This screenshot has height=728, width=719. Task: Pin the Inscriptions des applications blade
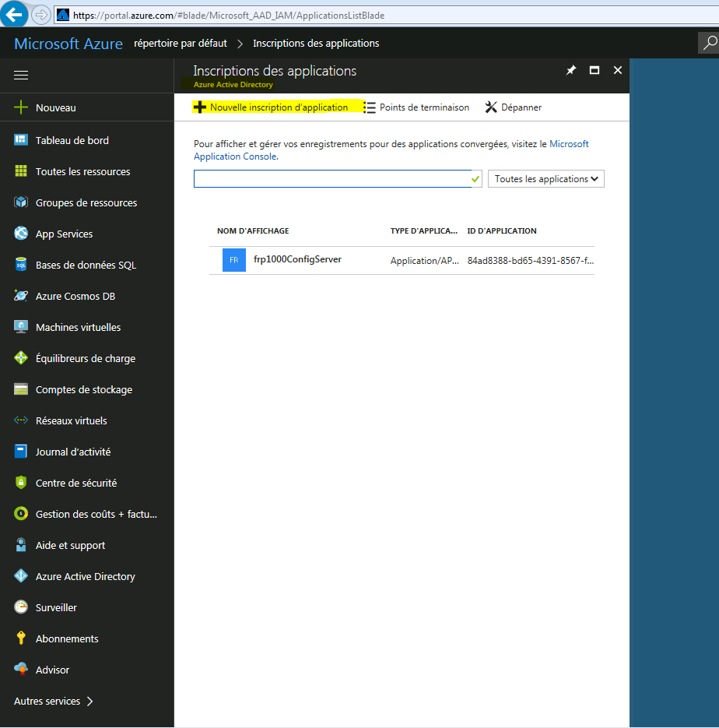pyautogui.click(x=571, y=70)
